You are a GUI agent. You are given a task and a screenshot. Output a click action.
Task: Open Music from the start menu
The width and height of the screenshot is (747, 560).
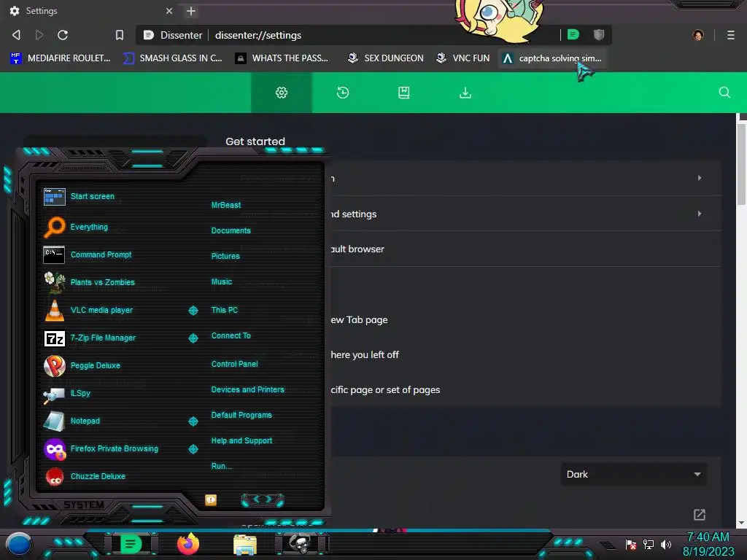click(222, 282)
